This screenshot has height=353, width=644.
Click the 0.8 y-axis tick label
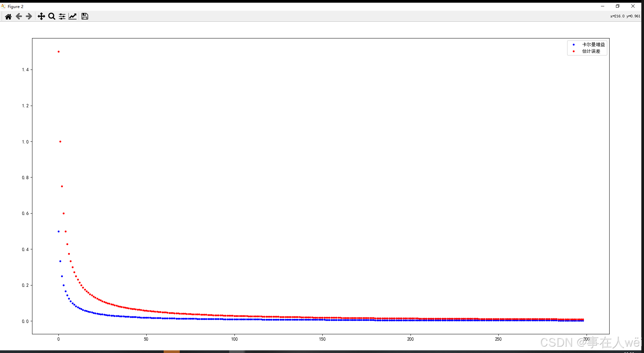pos(25,178)
